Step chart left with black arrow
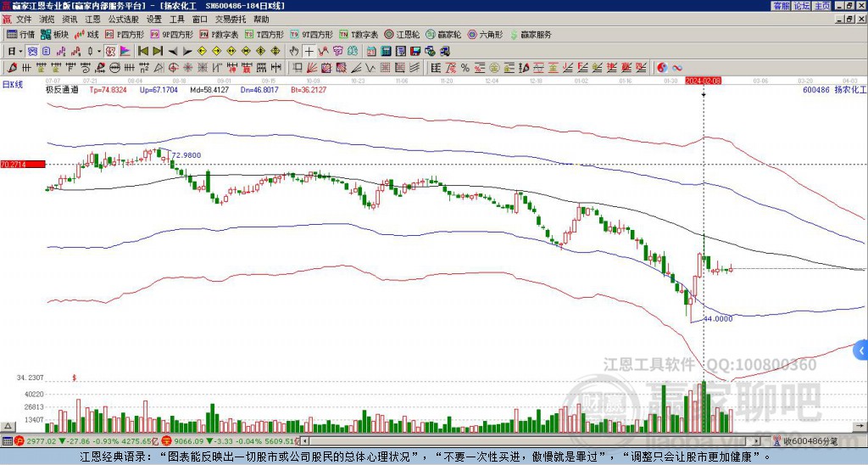The image size is (868, 465). [173, 51]
